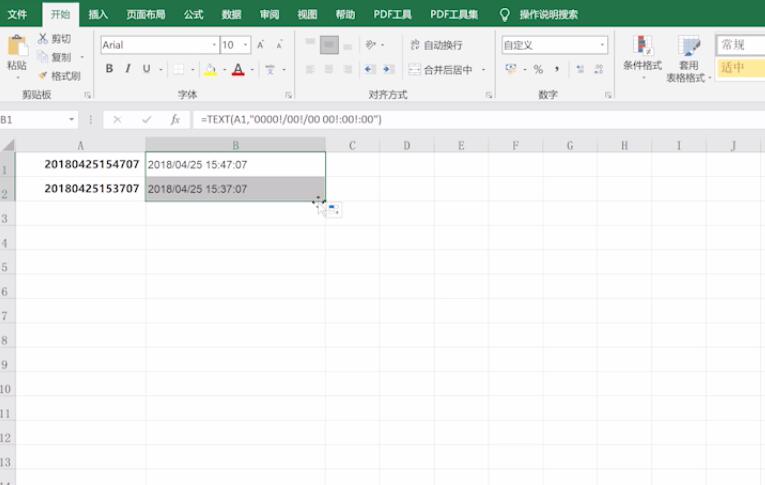Open Insert Function fx dialog
765x485 pixels.
[x=175, y=120]
